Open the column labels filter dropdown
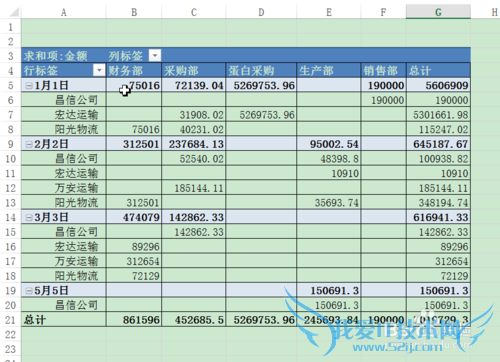The image size is (500, 362). click(155, 55)
